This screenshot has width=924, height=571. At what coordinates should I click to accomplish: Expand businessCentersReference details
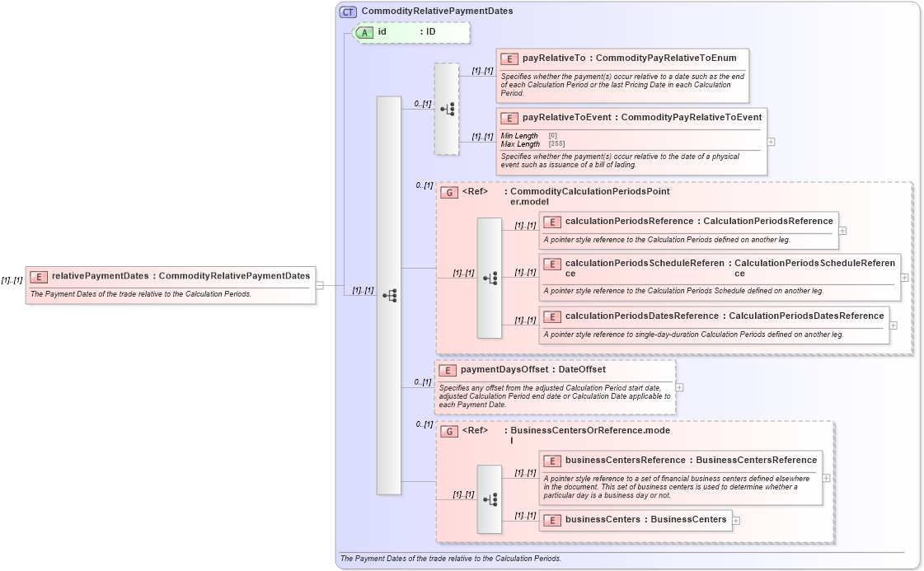(x=824, y=478)
